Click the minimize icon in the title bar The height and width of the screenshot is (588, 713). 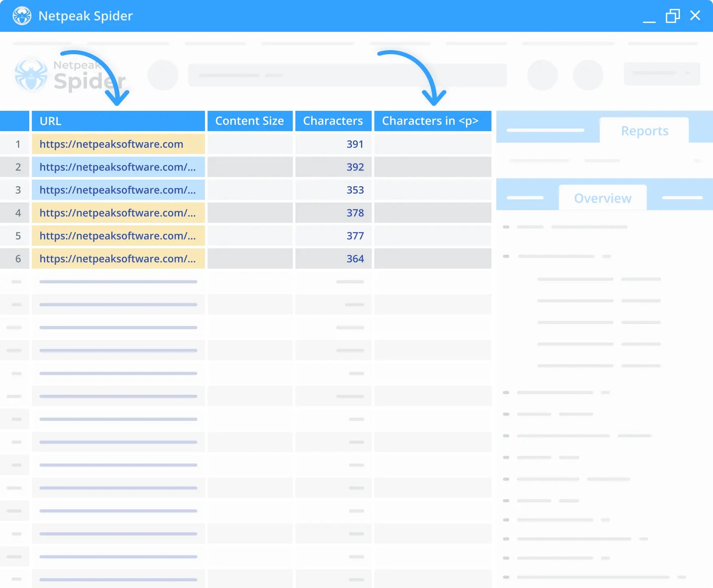pyautogui.click(x=649, y=18)
